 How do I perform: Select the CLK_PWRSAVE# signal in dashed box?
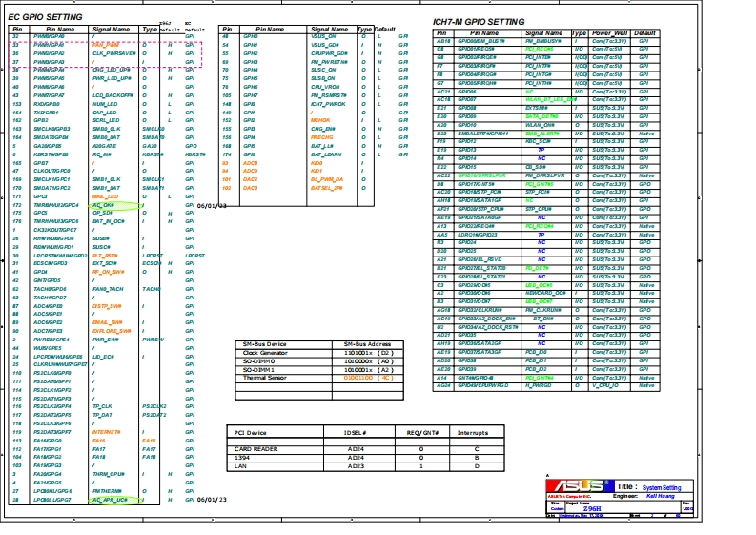pos(111,53)
